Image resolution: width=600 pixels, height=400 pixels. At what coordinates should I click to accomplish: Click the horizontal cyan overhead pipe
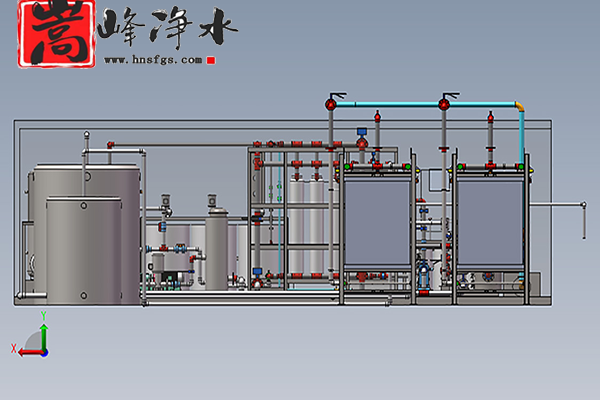coord(390,102)
